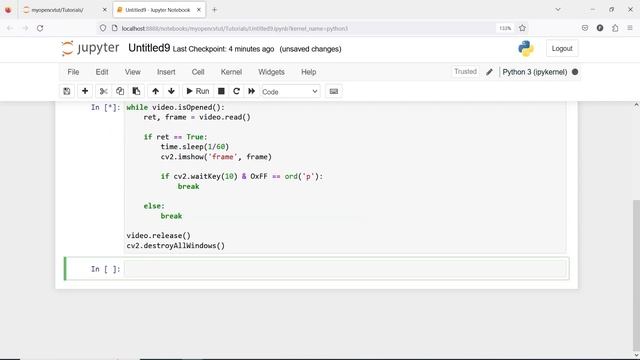Viewport: 640px width, 360px height.
Task: Click into the empty code cell
Action: 345,269
